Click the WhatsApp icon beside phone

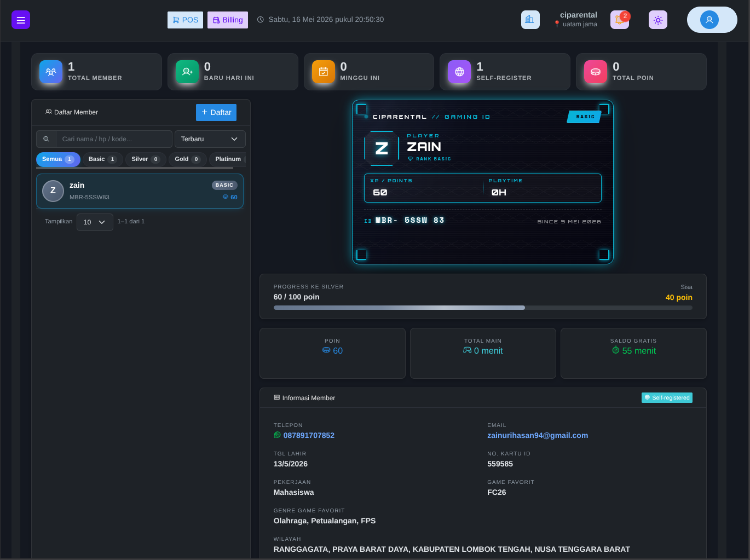(277, 435)
